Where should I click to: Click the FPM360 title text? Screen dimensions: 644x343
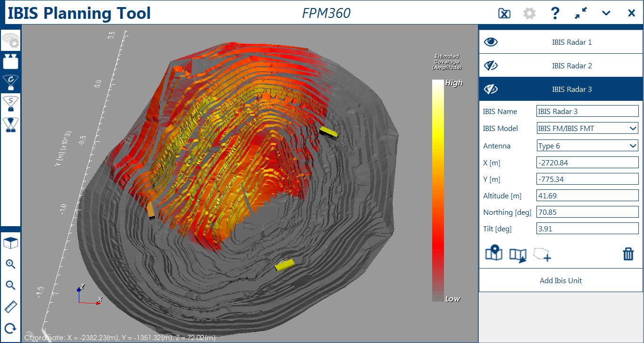coord(326,13)
